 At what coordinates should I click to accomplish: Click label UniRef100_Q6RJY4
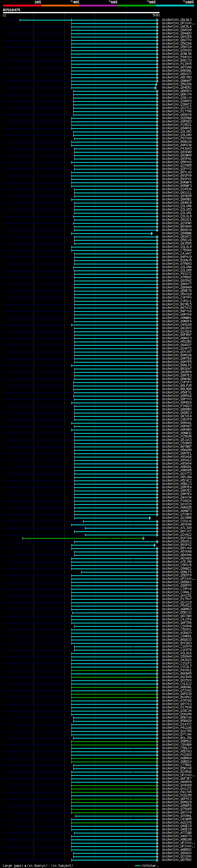click(x=177, y=94)
